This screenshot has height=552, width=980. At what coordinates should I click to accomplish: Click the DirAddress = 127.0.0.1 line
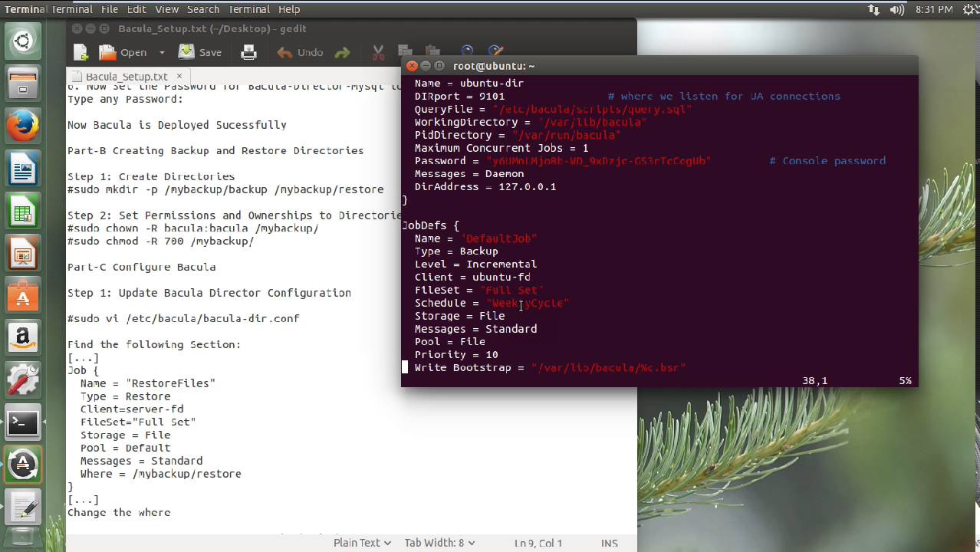485,186
